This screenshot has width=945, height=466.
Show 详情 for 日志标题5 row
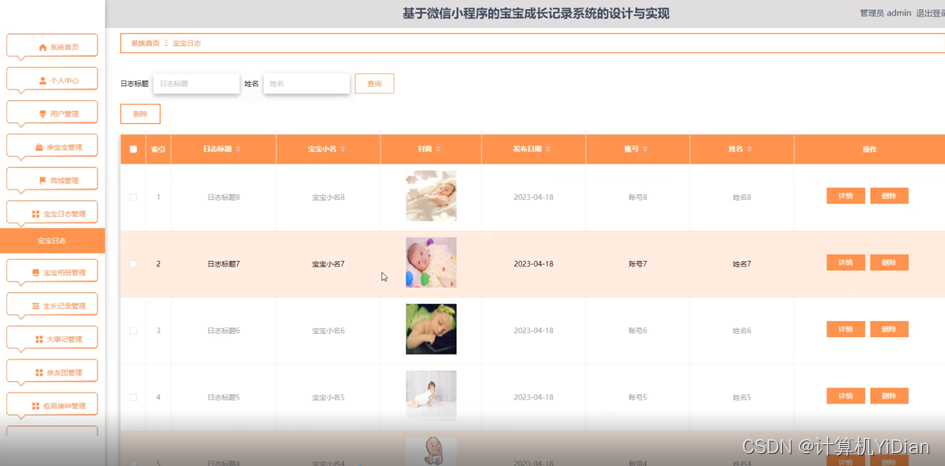point(846,396)
